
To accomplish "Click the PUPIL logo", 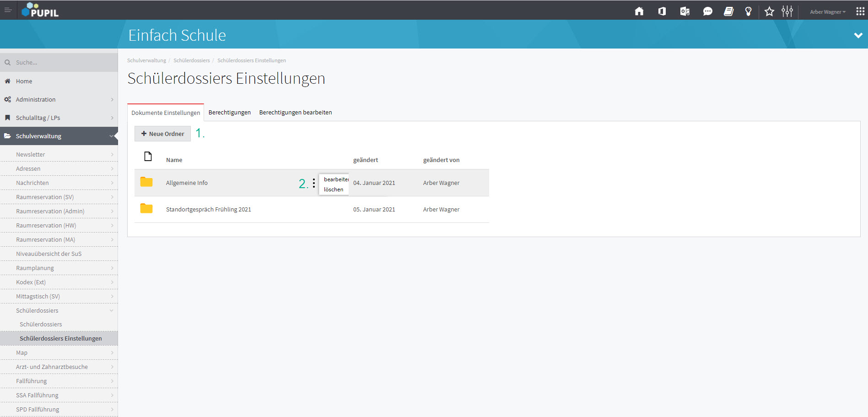I will tap(40, 10).
